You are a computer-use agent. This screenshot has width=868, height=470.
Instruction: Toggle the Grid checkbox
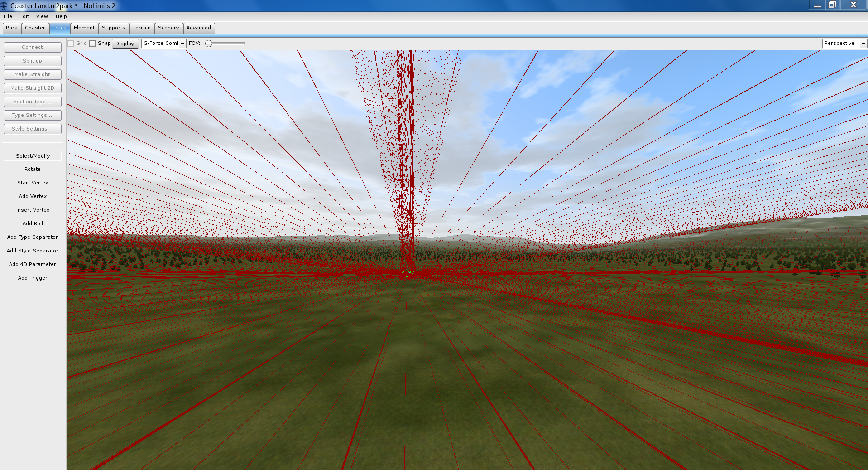[x=71, y=44]
